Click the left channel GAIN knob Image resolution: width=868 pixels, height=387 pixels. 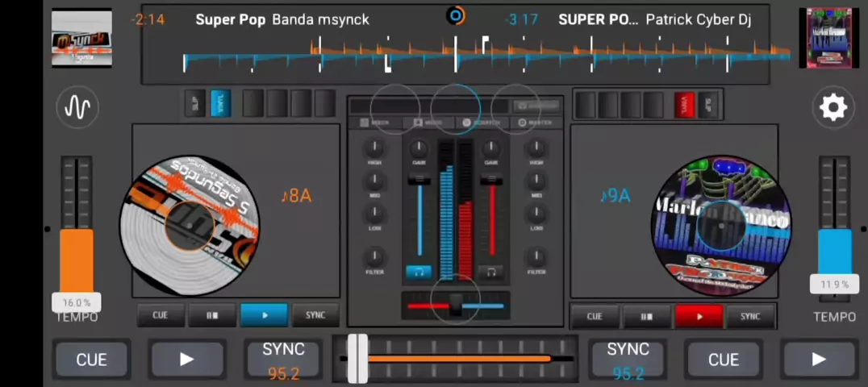tap(419, 148)
